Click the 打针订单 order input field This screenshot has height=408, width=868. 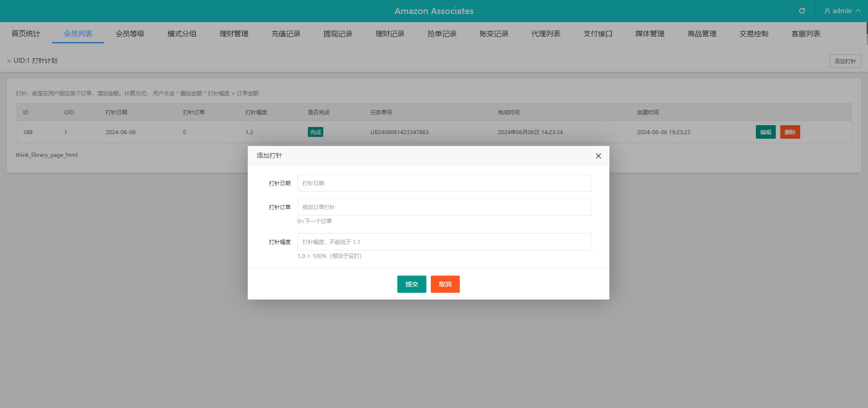444,207
